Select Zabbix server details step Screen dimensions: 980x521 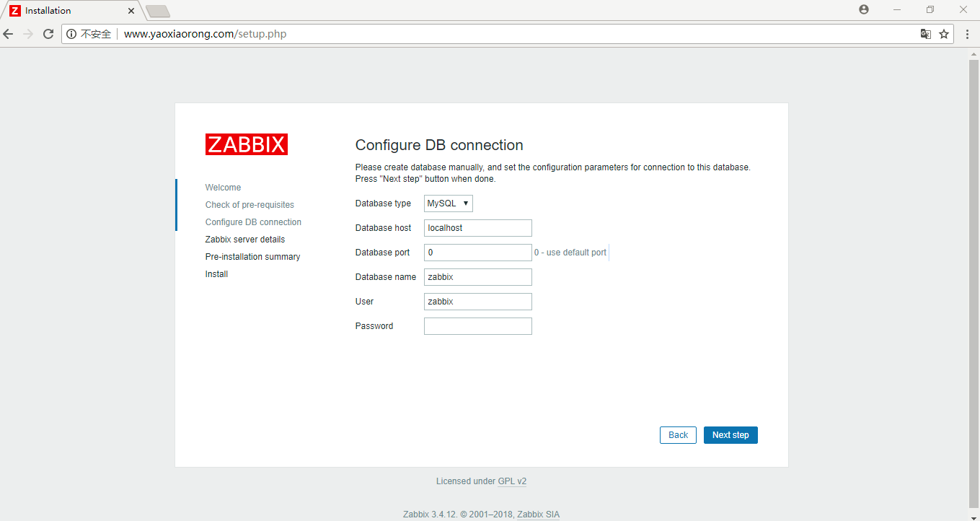tap(245, 240)
